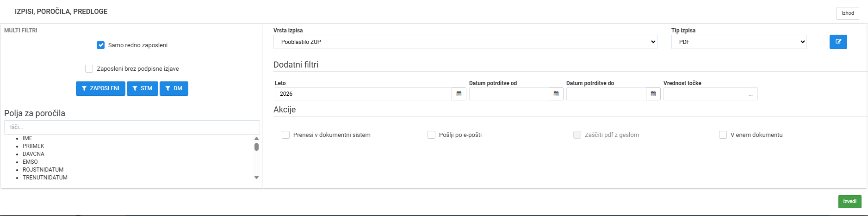Open the Datum potrditve od calendar icon
The width and height of the screenshot is (868, 216).
pyautogui.click(x=556, y=94)
